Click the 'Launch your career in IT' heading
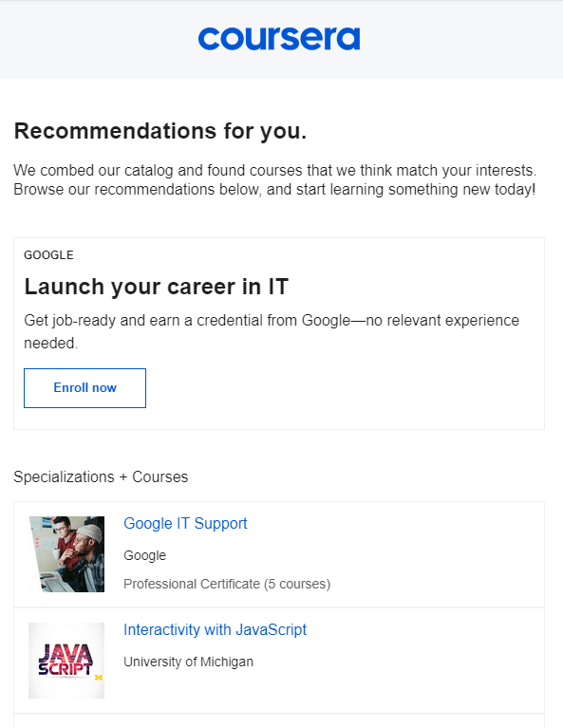563x728 pixels. 157,287
